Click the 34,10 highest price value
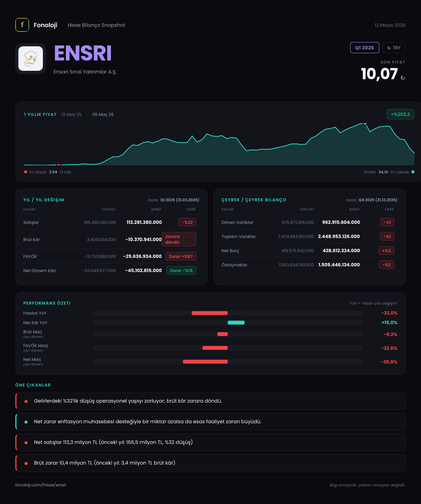The width and height of the screenshot is (421, 504). 383,172
